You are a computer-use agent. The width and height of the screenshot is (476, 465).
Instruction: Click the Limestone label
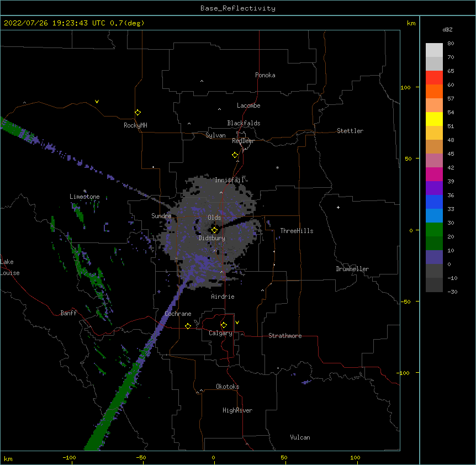[x=84, y=197]
